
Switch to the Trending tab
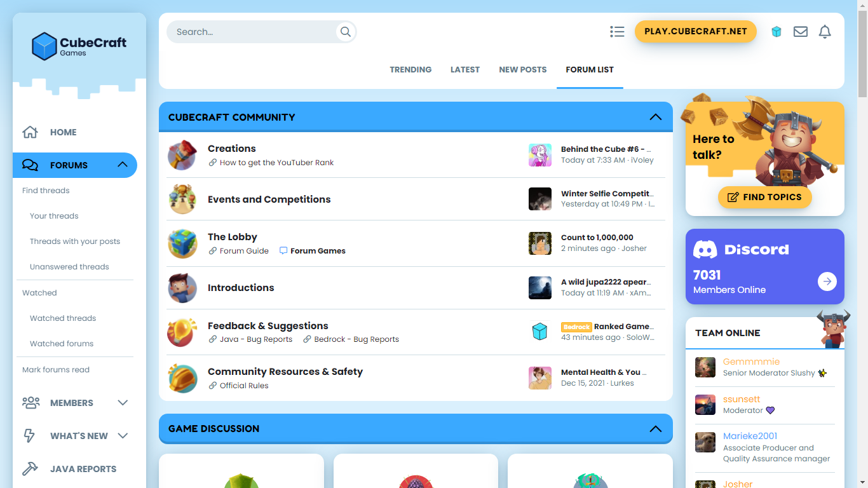click(x=410, y=70)
